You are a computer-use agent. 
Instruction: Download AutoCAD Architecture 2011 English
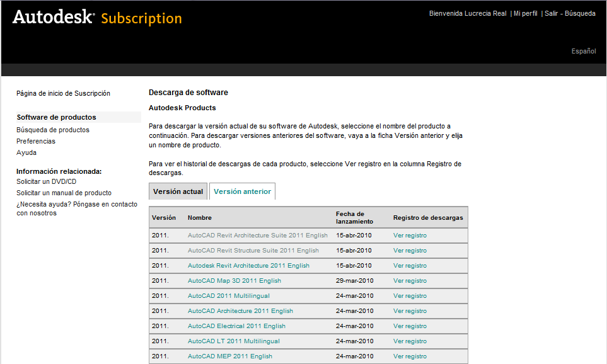pyautogui.click(x=240, y=310)
